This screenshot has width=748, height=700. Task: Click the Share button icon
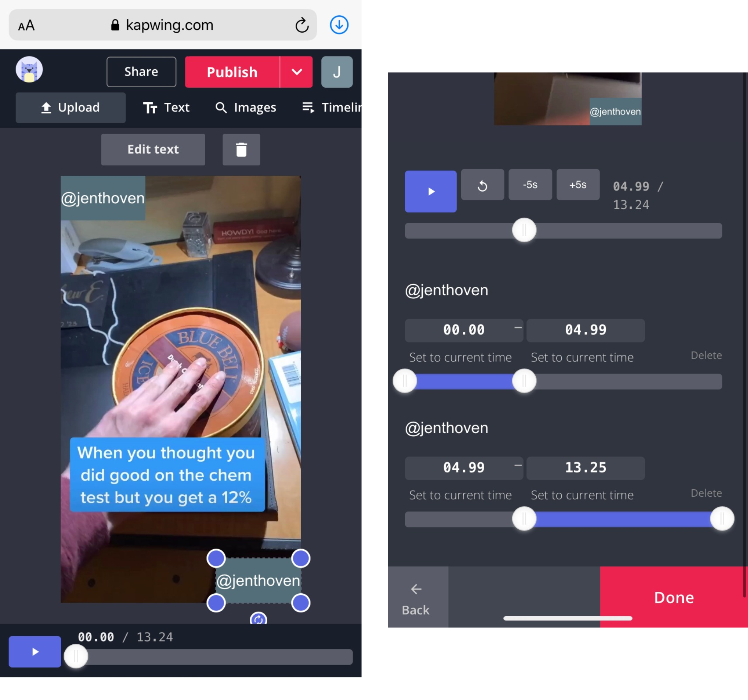[140, 72]
